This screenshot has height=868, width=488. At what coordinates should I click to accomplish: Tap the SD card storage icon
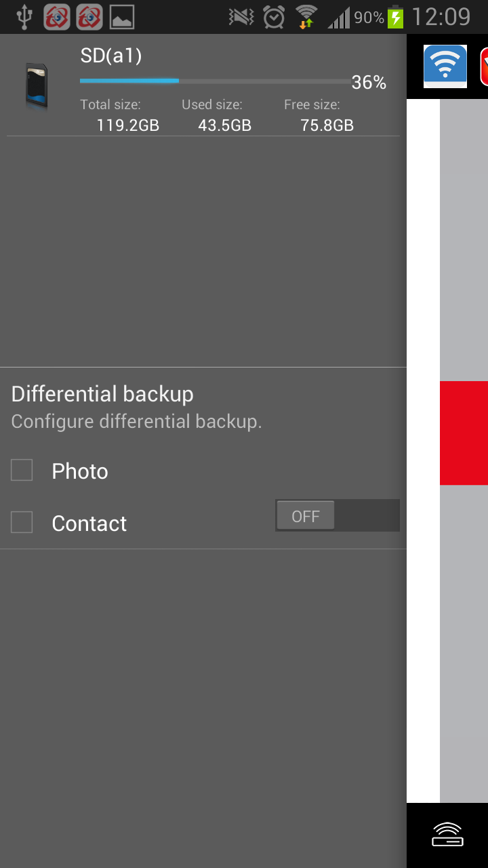coord(37,85)
